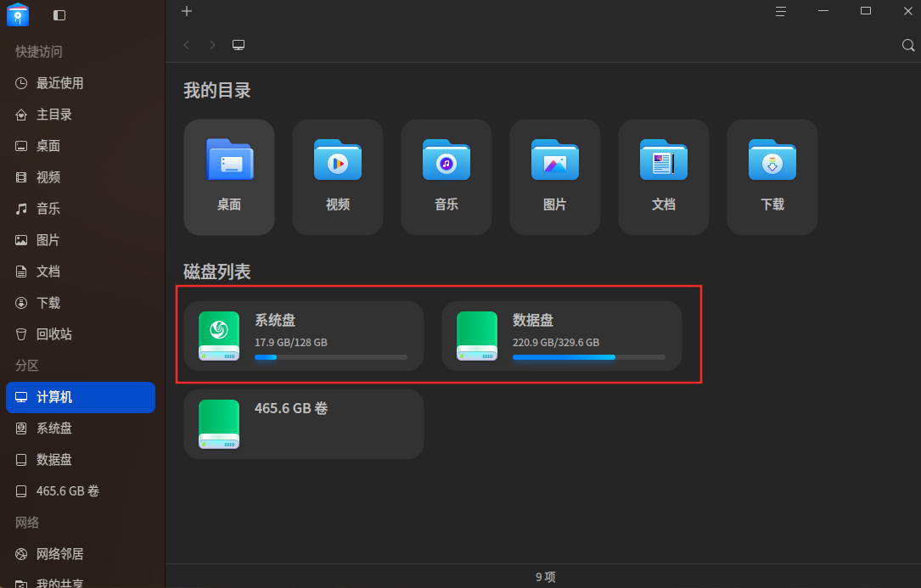
Task: Add a new tab with the plus button
Action: click(187, 11)
